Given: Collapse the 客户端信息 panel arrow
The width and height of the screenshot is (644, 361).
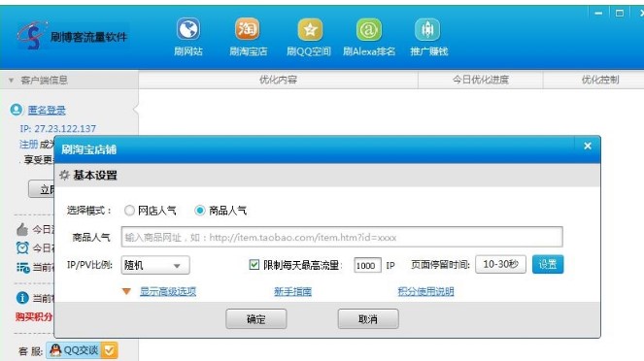Looking at the screenshot, I should [11, 80].
